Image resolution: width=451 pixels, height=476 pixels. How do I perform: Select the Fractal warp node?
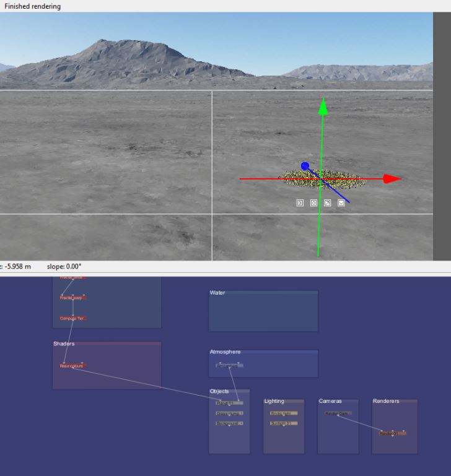click(x=73, y=298)
